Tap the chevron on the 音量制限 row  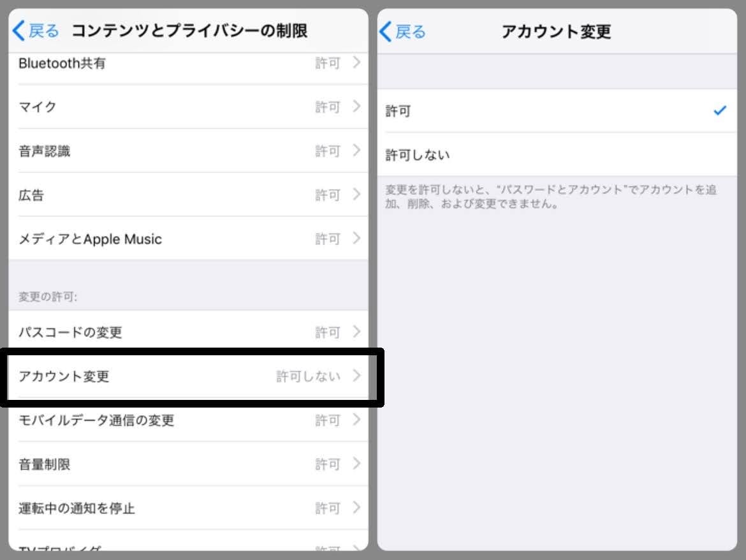(356, 464)
